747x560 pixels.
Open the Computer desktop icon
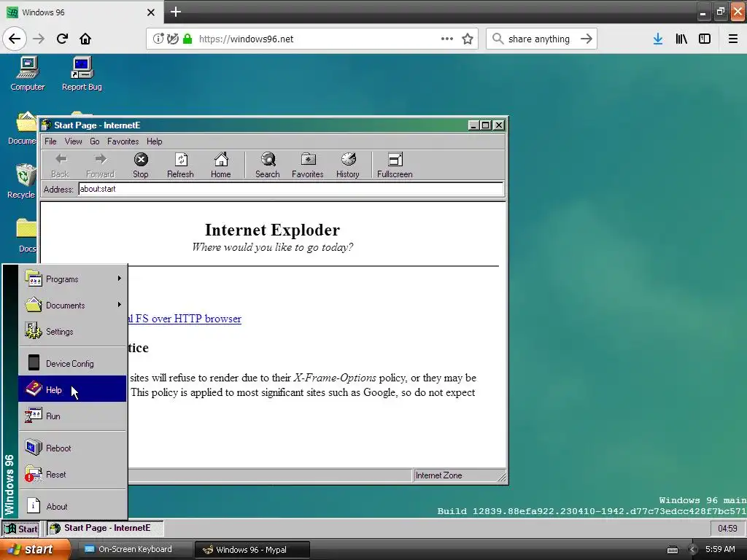tap(28, 74)
